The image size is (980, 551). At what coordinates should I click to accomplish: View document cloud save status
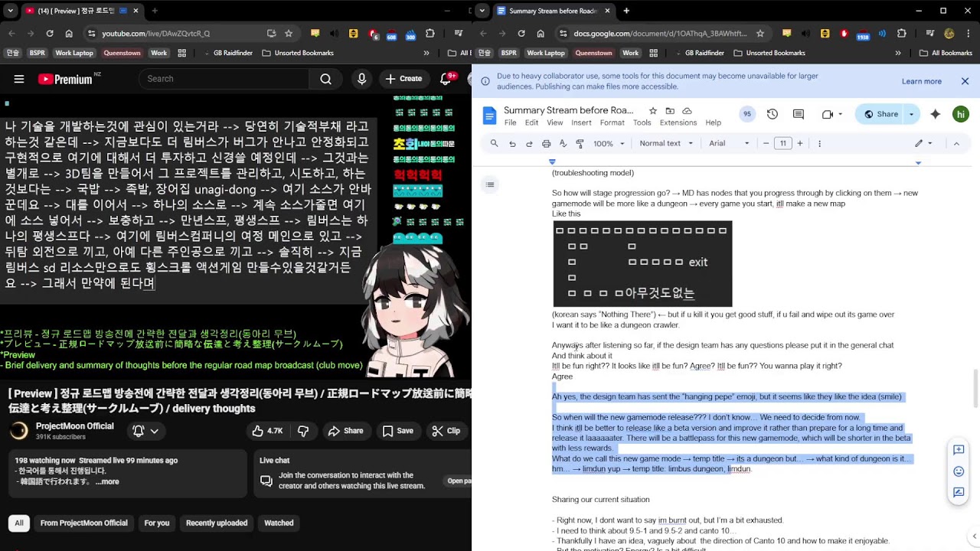(688, 111)
